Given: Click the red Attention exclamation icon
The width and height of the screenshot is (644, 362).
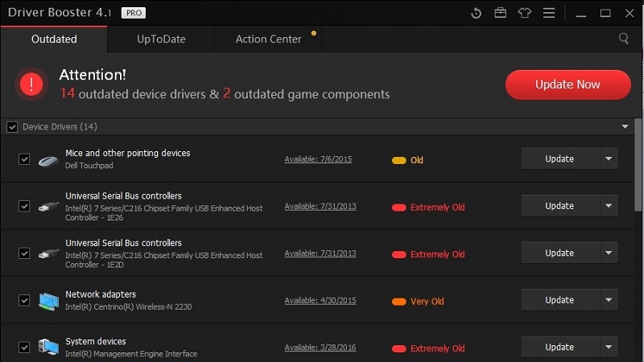Looking at the screenshot, I should point(31,84).
